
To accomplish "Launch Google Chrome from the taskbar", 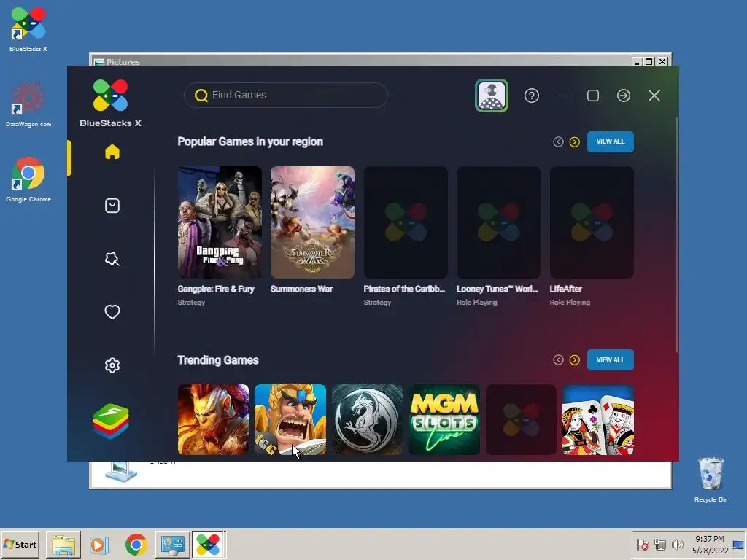I will (x=136, y=544).
